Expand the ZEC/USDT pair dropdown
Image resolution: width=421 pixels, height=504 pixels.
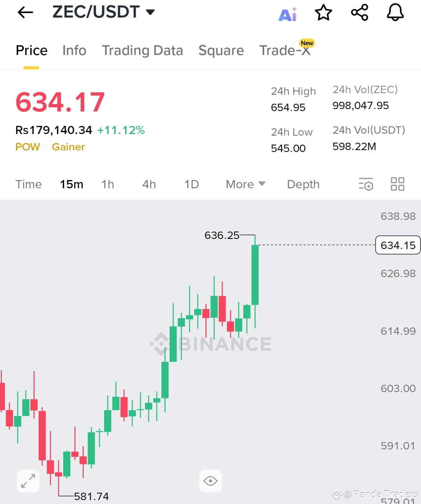click(150, 12)
